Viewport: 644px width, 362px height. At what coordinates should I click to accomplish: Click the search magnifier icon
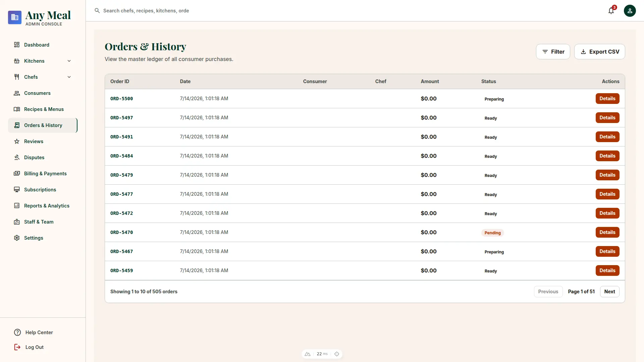coord(97,11)
